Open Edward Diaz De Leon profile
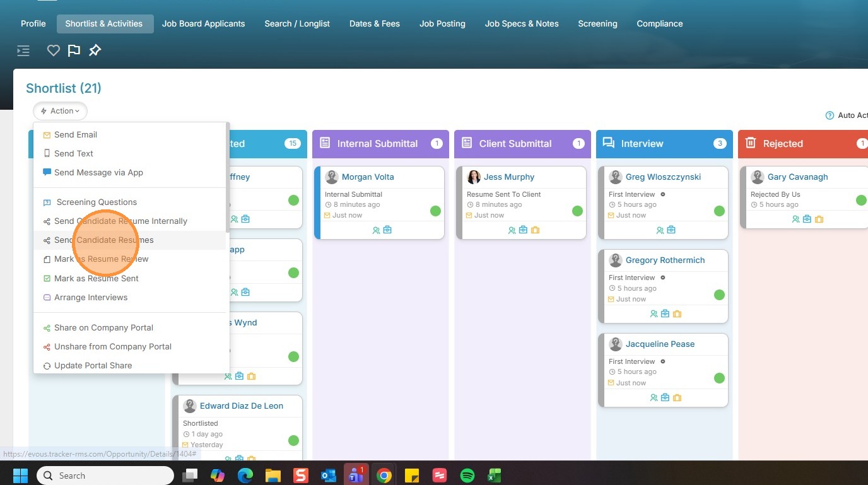 point(242,406)
